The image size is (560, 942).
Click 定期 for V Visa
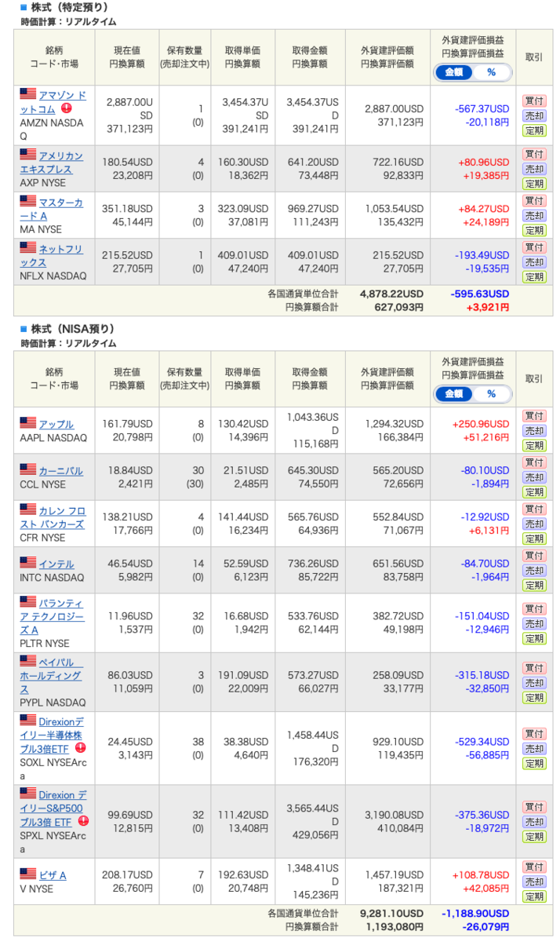[534, 896]
